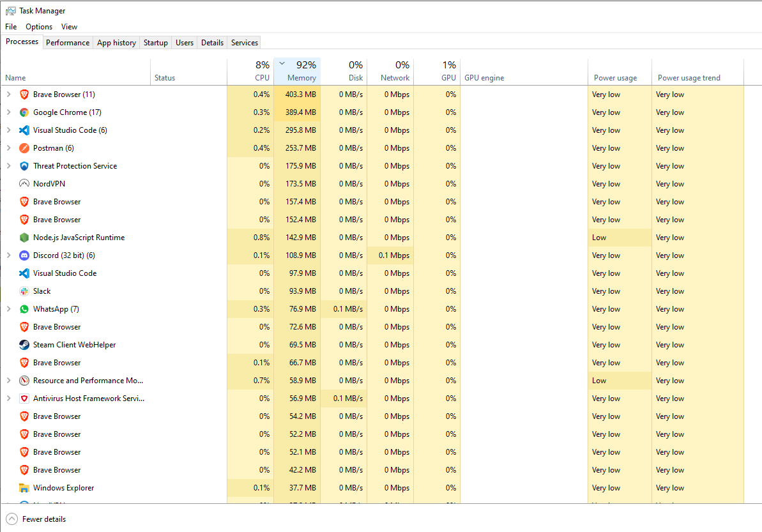Screen dimensions: 762x532
Task: Click the GPU engine column header
Action: tap(524, 72)
